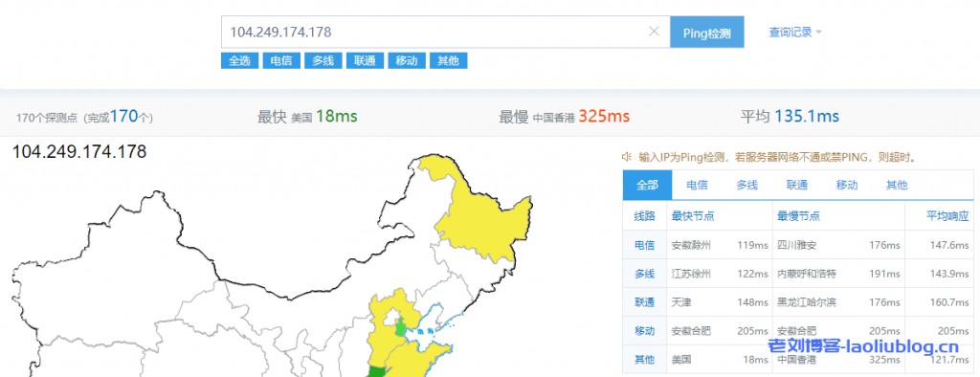Image resolution: width=980 pixels, height=377 pixels.
Task: Switch to the 多线 tab in the results table
Action: pos(746,185)
